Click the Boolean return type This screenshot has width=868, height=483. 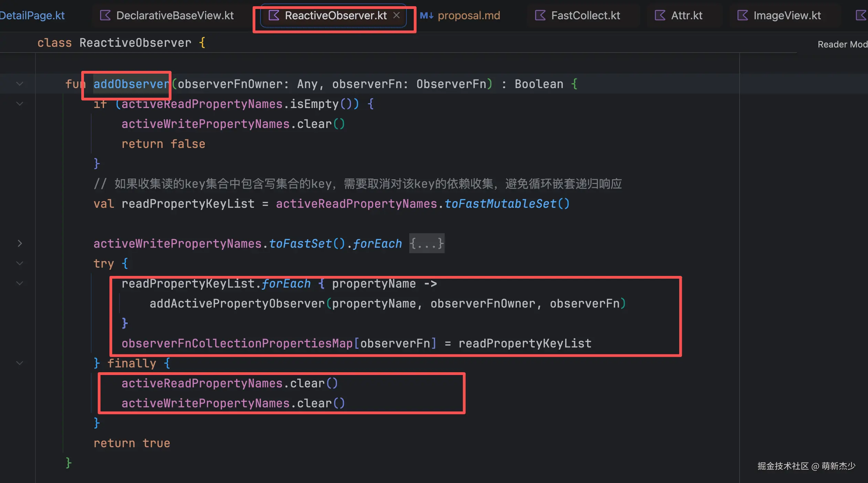click(539, 84)
